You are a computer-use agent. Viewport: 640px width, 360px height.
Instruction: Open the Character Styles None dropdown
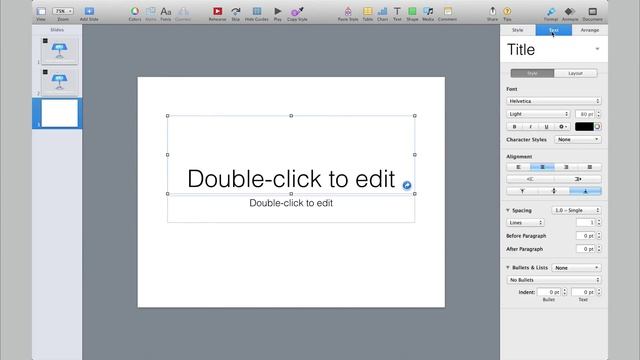(578, 140)
